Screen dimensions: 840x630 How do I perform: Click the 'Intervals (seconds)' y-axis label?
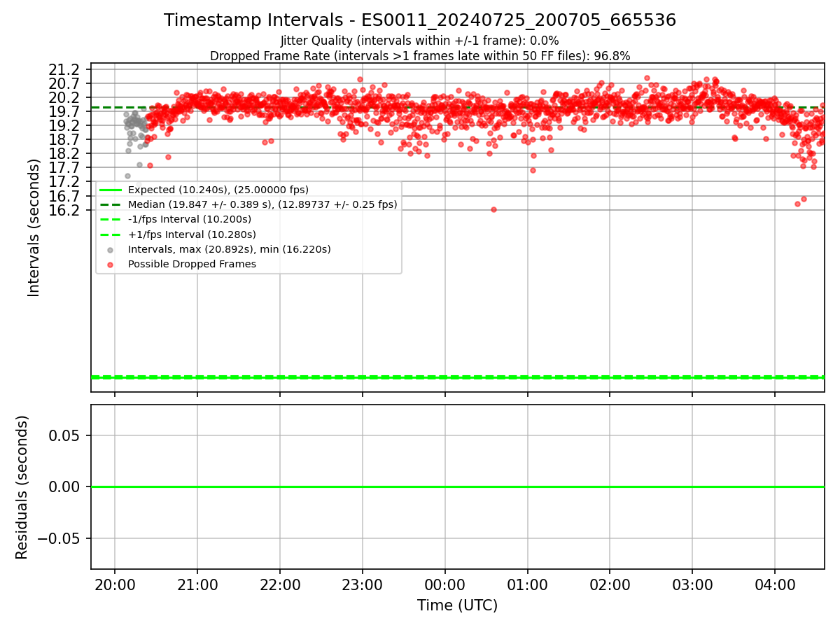[x=34, y=227]
